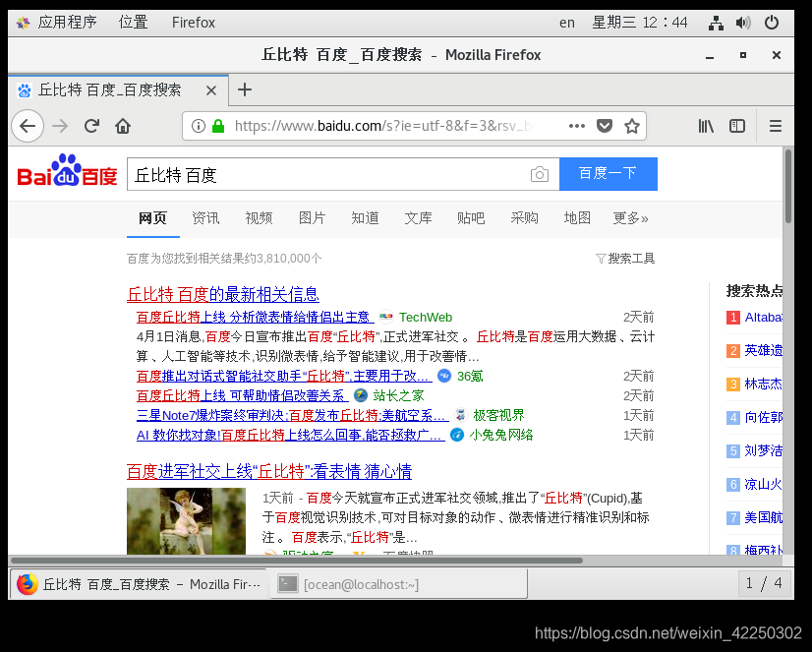
Task: Click the forward navigation arrow
Action: click(60, 126)
